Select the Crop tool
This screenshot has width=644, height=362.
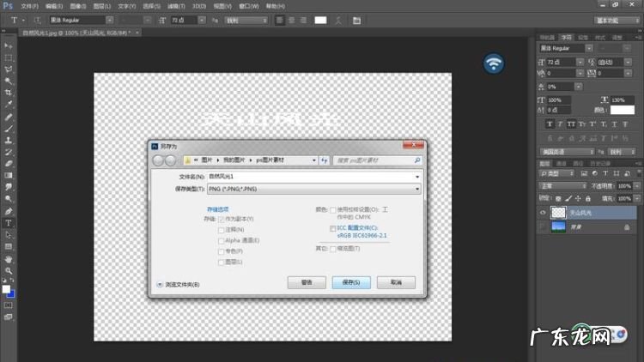[9, 92]
